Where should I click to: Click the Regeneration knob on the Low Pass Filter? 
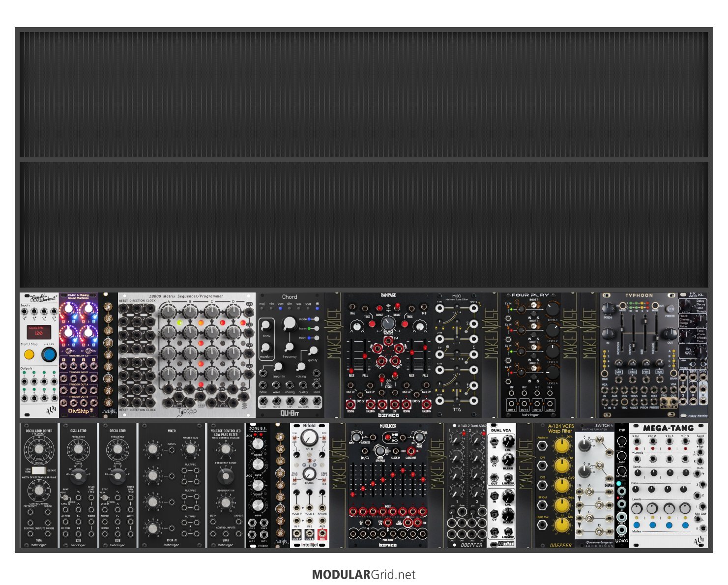226,502
